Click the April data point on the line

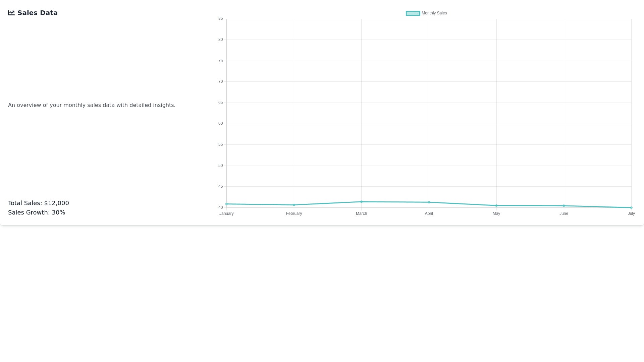(x=429, y=202)
